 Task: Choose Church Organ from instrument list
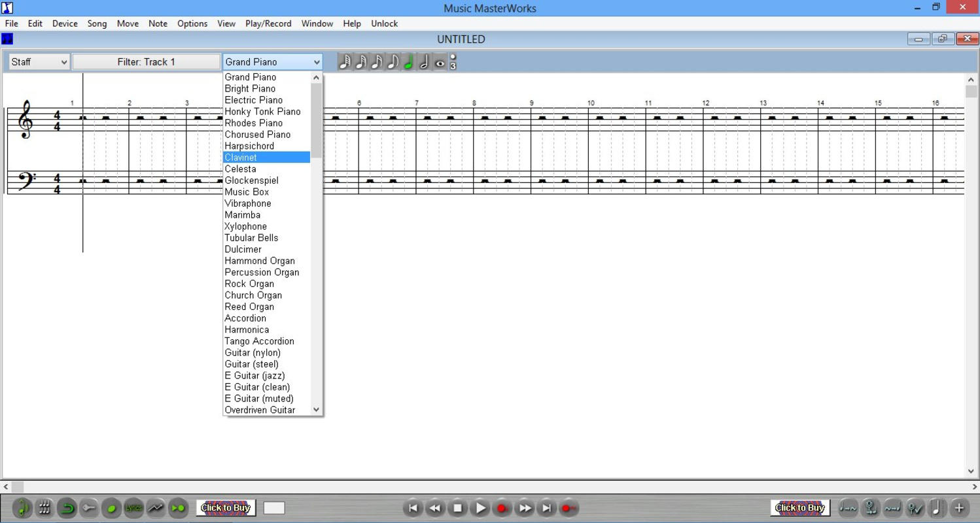266,295
